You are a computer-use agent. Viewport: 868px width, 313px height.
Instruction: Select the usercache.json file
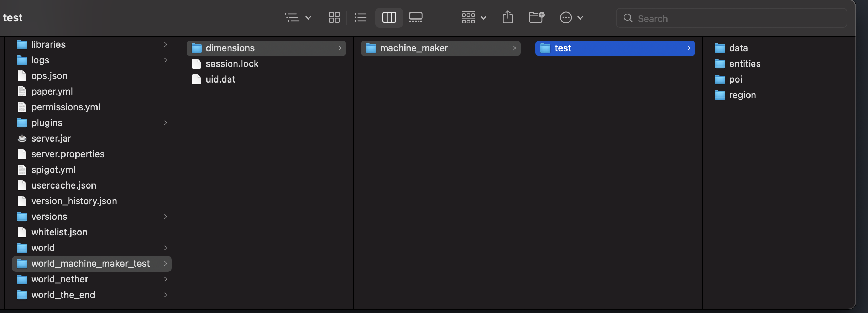point(92,185)
